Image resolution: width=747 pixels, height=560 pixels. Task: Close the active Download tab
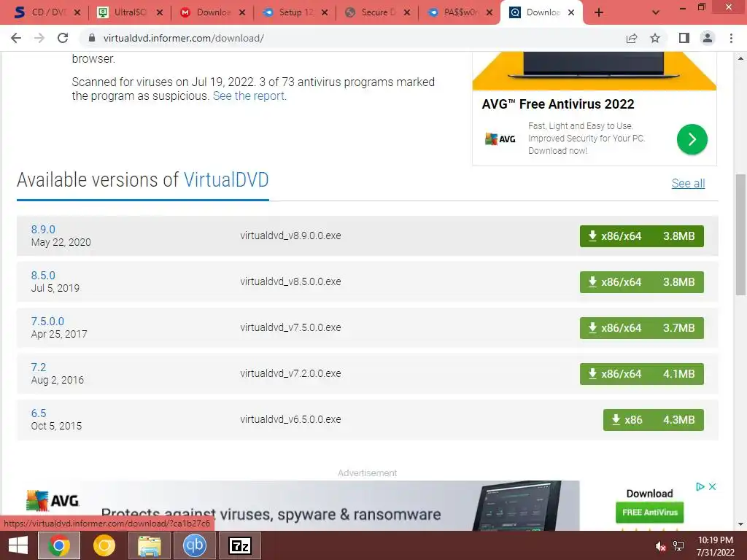tap(571, 13)
